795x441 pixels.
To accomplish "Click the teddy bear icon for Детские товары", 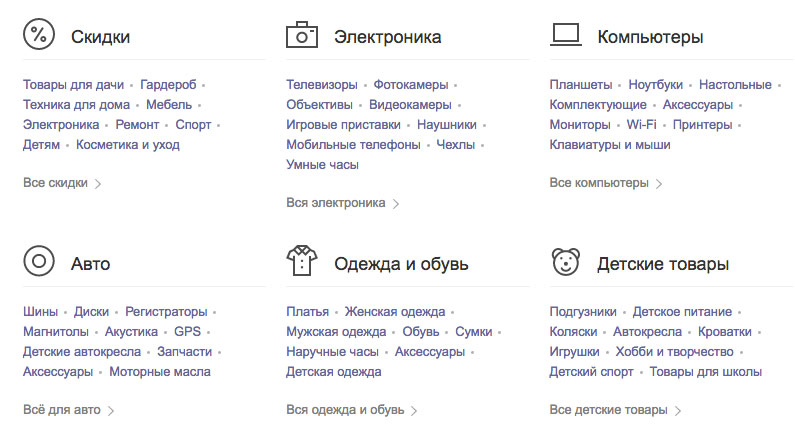I will [x=565, y=263].
